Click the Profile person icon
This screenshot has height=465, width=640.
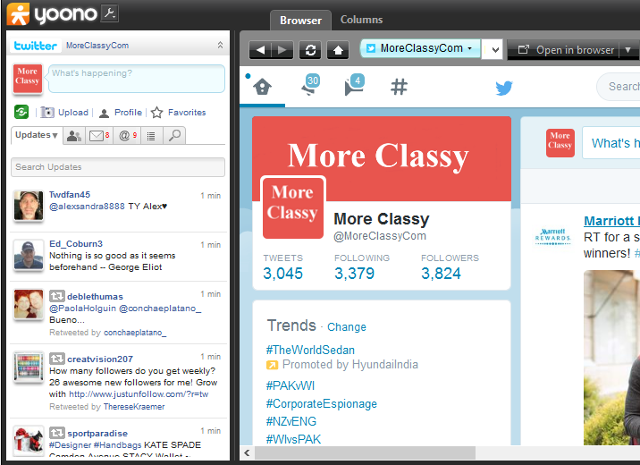click(x=104, y=113)
